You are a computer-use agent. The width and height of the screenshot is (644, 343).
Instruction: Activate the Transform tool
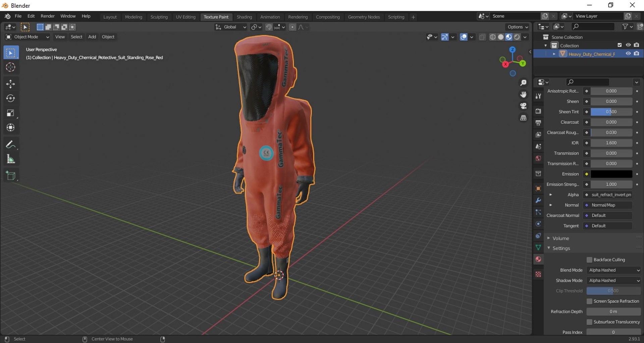click(11, 127)
